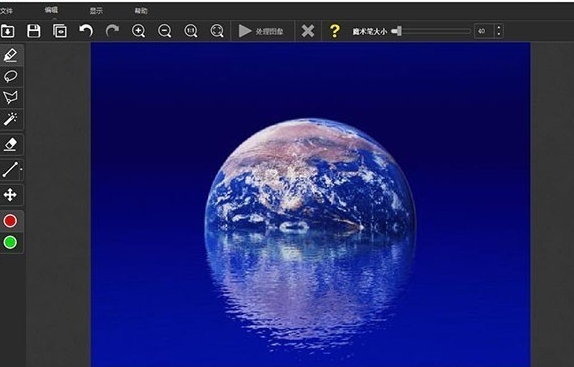Select the Move tool
574x367 pixels.
(x=10, y=195)
